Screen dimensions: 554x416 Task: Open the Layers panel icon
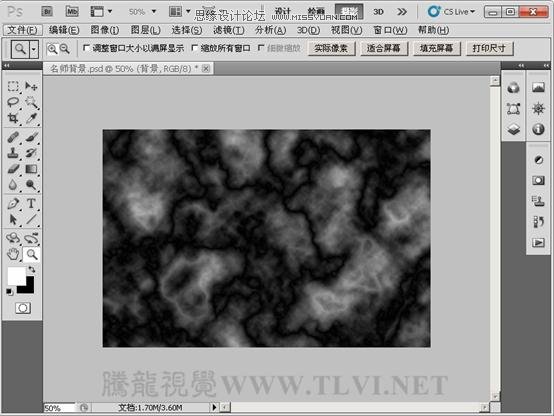click(x=513, y=129)
